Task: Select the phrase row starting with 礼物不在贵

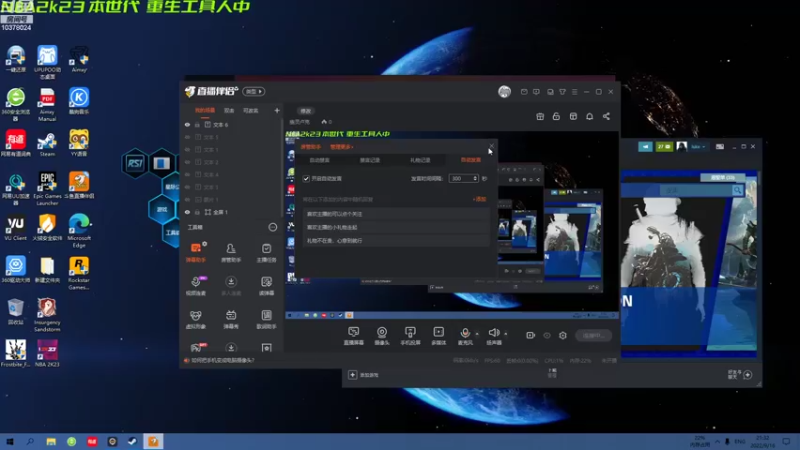Action: click(396, 240)
